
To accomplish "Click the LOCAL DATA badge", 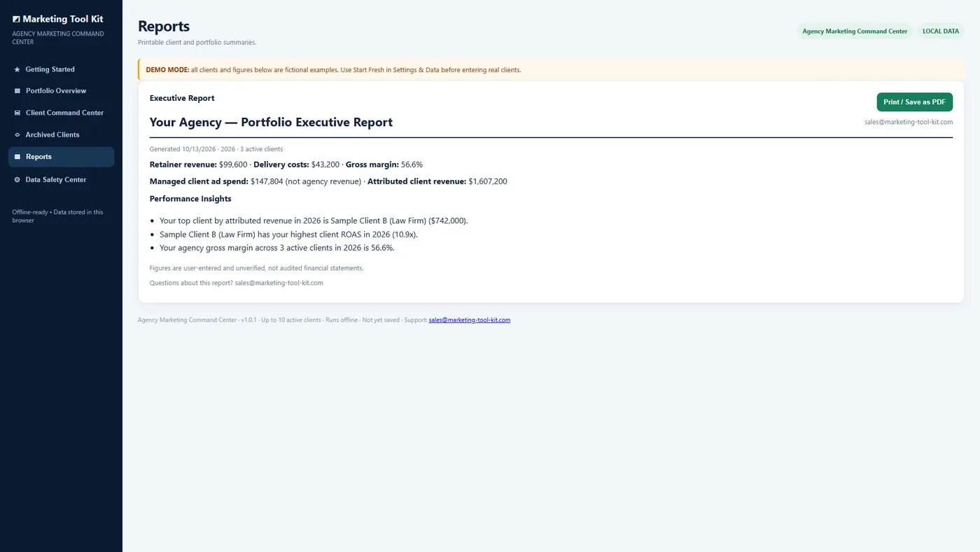I will click(941, 32).
